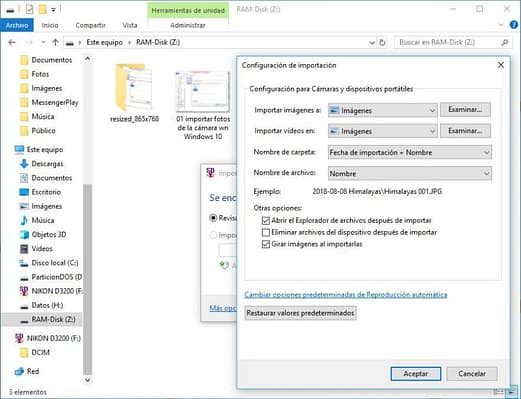The height and width of the screenshot is (399, 521).
Task: Select the Revisar radio button in the import window
Action: pyautogui.click(x=213, y=218)
